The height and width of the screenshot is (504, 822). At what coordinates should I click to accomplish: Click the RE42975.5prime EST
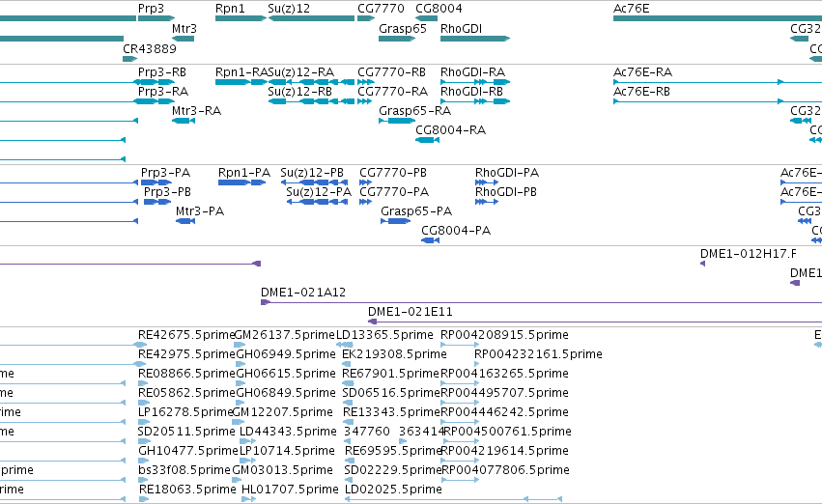(140, 364)
